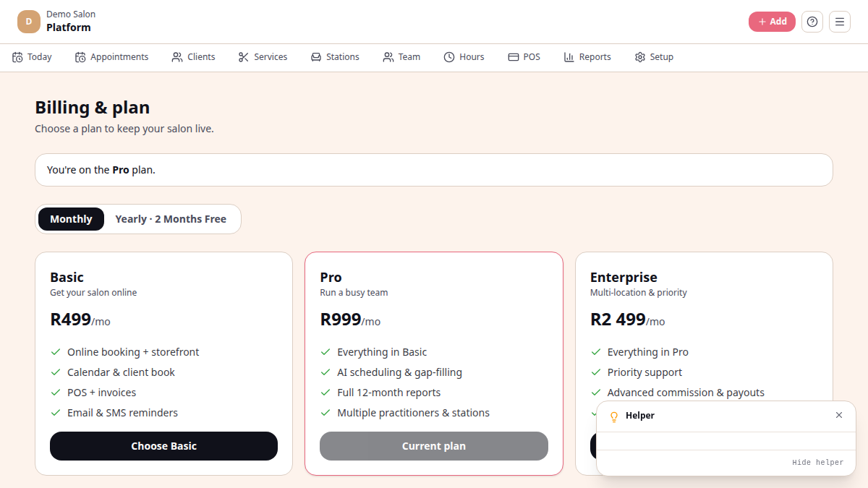Image resolution: width=868 pixels, height=488 pixels.
Task: Click Calendar & client book feature
Action: click(121, 372)
